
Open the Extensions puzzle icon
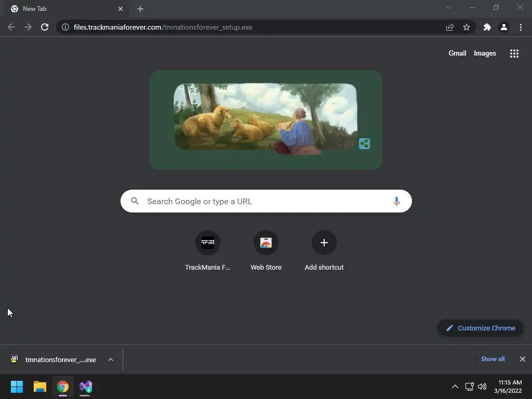point(487,27)
